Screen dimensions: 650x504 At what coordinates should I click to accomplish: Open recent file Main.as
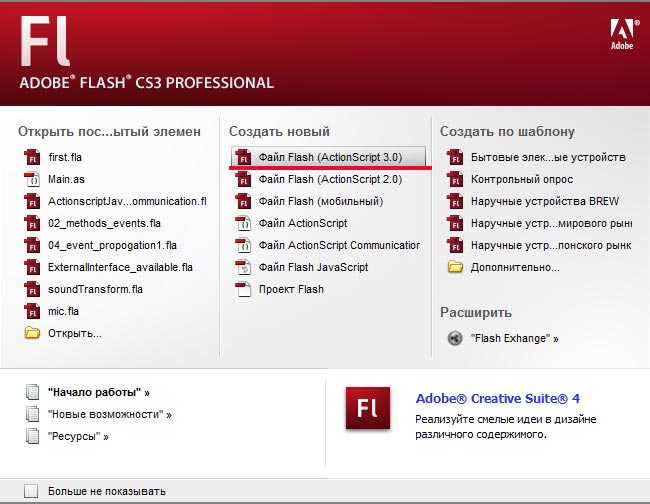pos(66,179)
